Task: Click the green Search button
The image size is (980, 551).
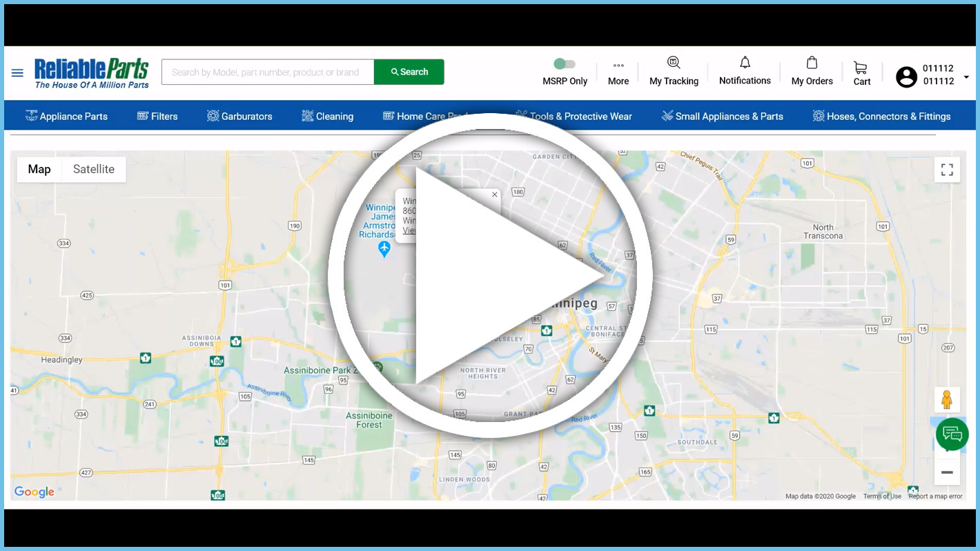Action: tap(409, 71)
